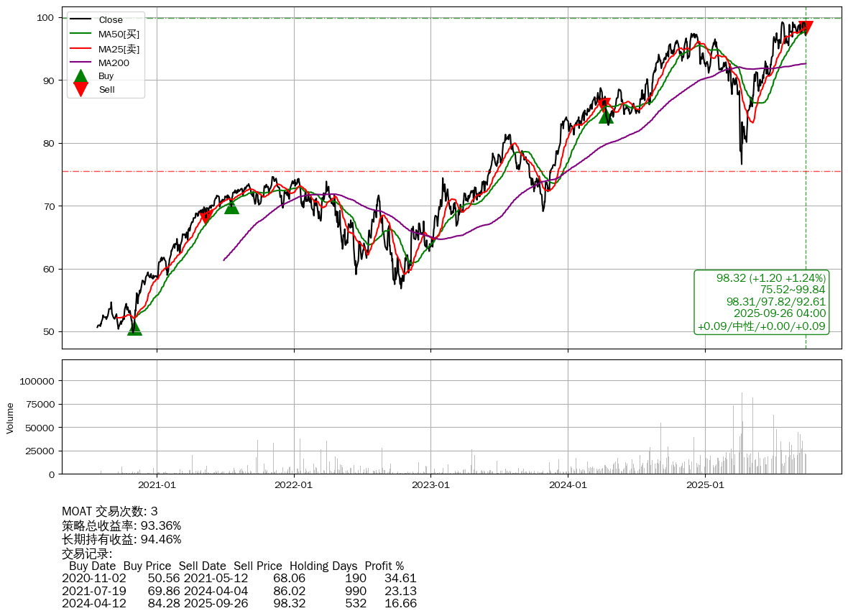848x616 pixels.
Task: Click the red Sell triangle in the legend
Action: [81, 89]
